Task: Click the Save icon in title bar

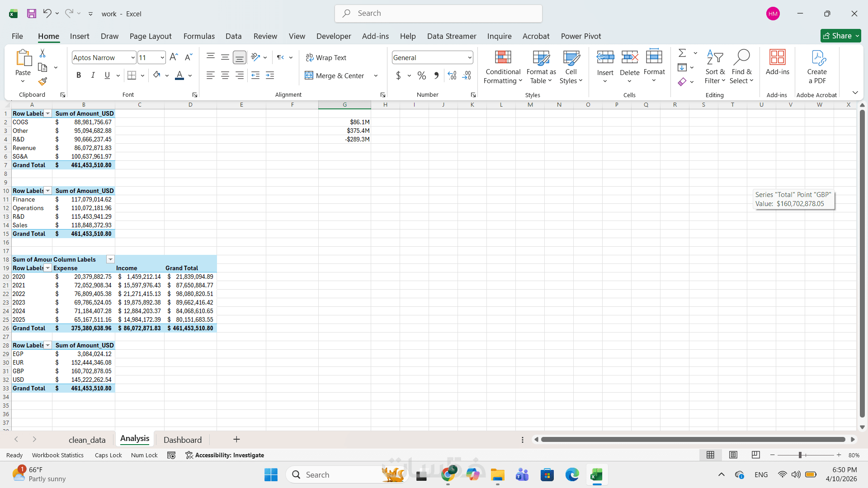Action: (x=31, y=14)
